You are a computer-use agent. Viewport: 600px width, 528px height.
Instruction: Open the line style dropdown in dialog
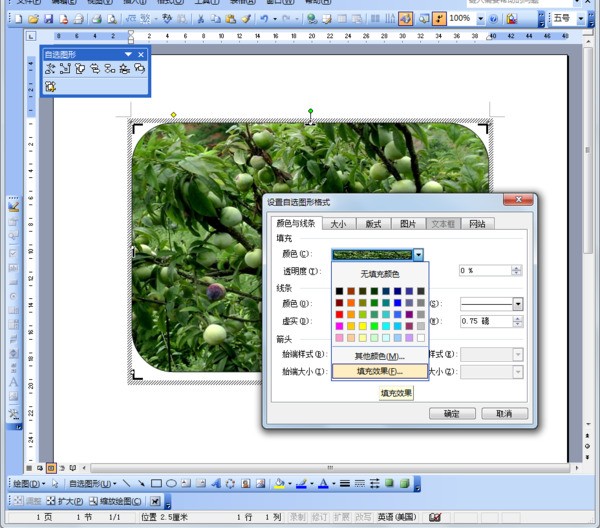pos(518,304)
